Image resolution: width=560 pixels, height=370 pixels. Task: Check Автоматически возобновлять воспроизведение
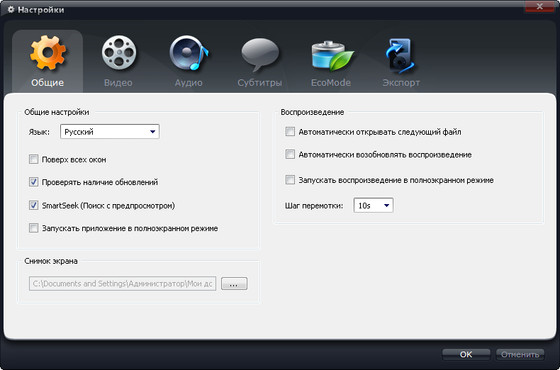click(290, 155)
